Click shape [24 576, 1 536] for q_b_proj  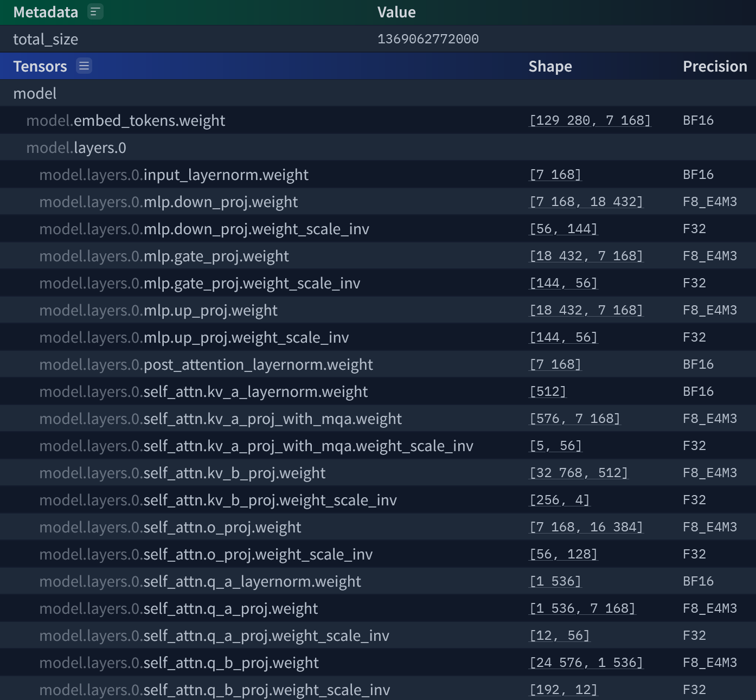(586, 663)
